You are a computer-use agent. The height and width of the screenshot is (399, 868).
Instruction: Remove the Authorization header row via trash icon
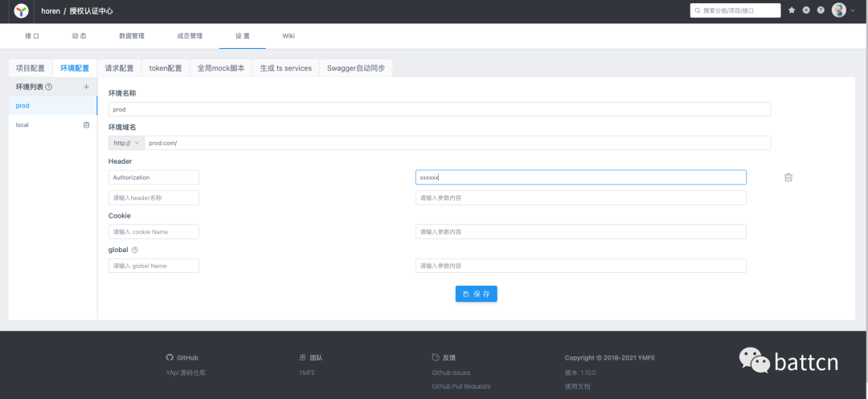click(x=788, y=177)
